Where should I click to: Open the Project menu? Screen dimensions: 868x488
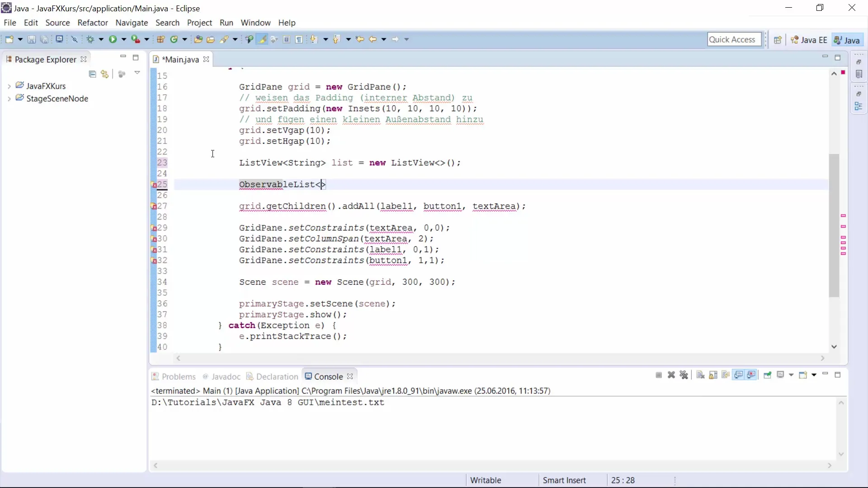199,23
